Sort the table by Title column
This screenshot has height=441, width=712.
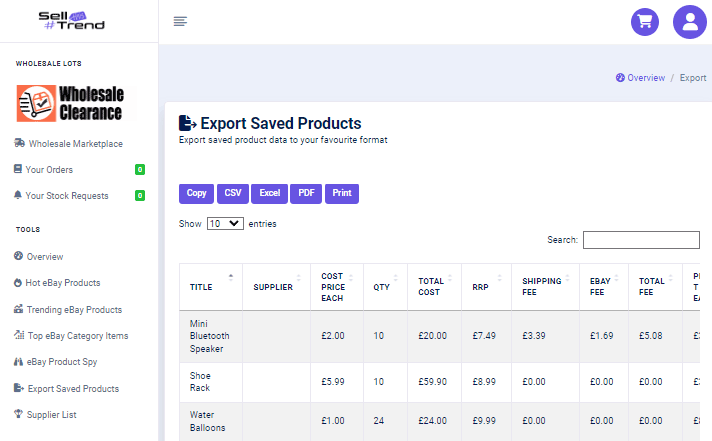pos(211,287)
